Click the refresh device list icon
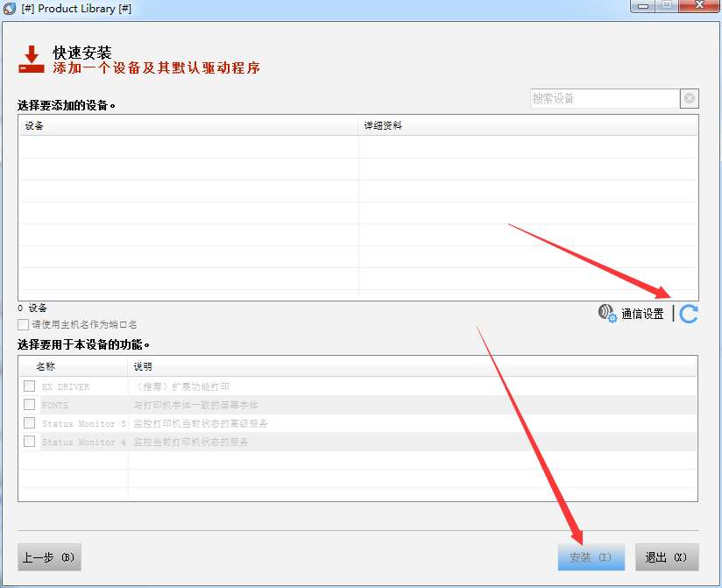 pos(689,314)
